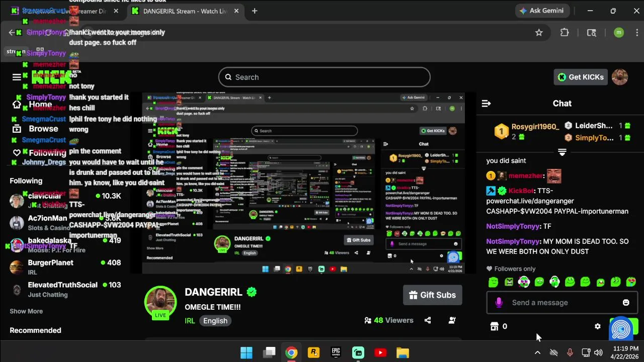Collapse the chat panel with arrow icon
This screenshot has width=644, height=362.
tap(486, 103)
